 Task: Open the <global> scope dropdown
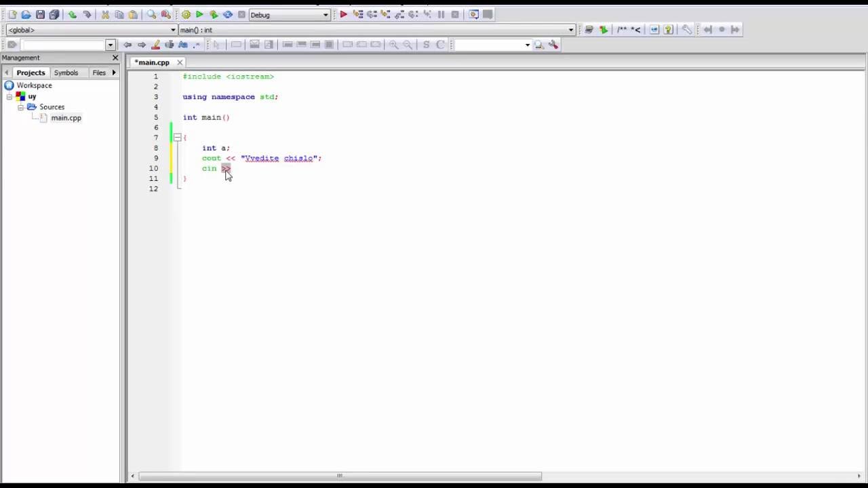(x=91, y=30)
